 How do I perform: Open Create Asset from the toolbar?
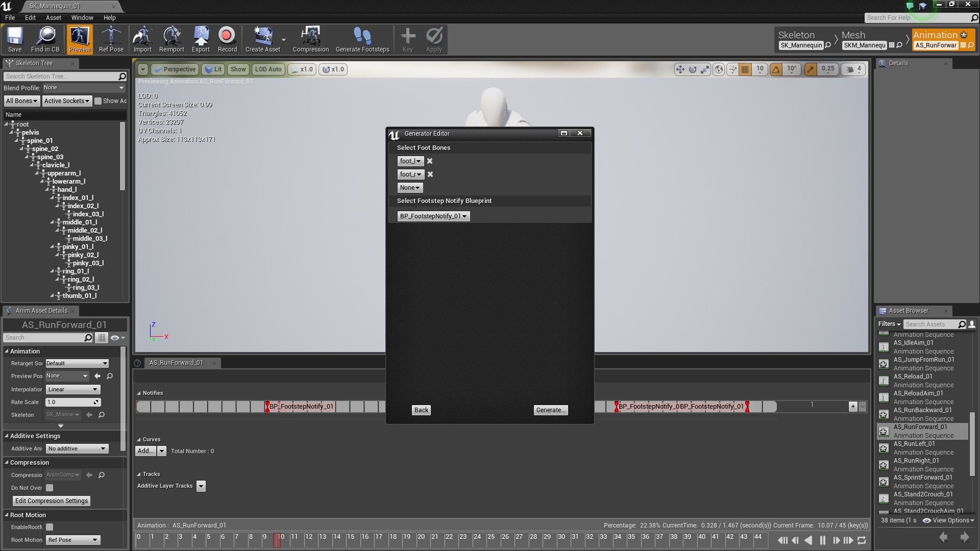click(x=262, y=39)
